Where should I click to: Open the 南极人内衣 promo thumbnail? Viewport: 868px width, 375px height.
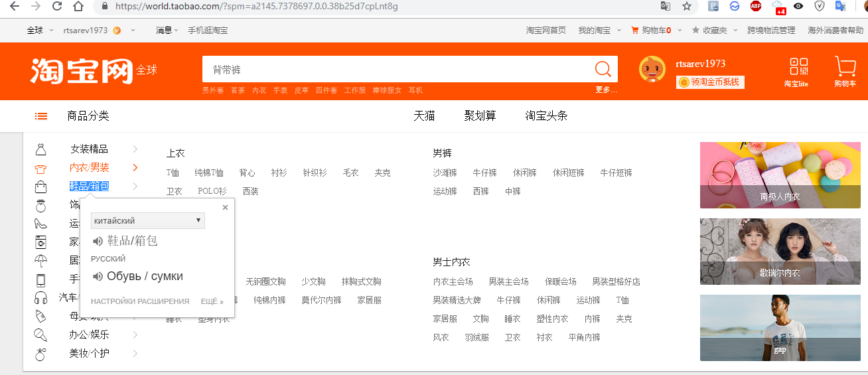(780, 175)
